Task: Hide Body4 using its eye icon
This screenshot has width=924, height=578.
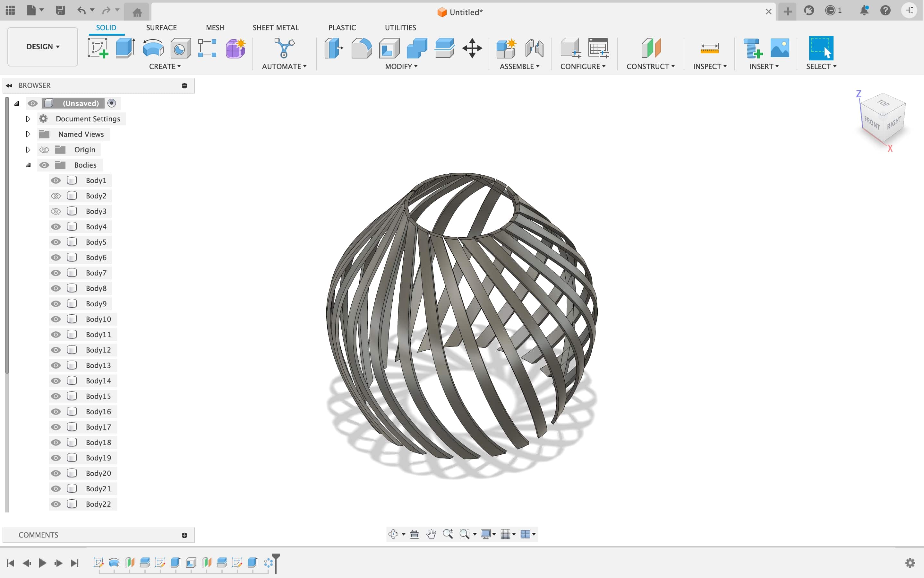Action: [56, 227]
